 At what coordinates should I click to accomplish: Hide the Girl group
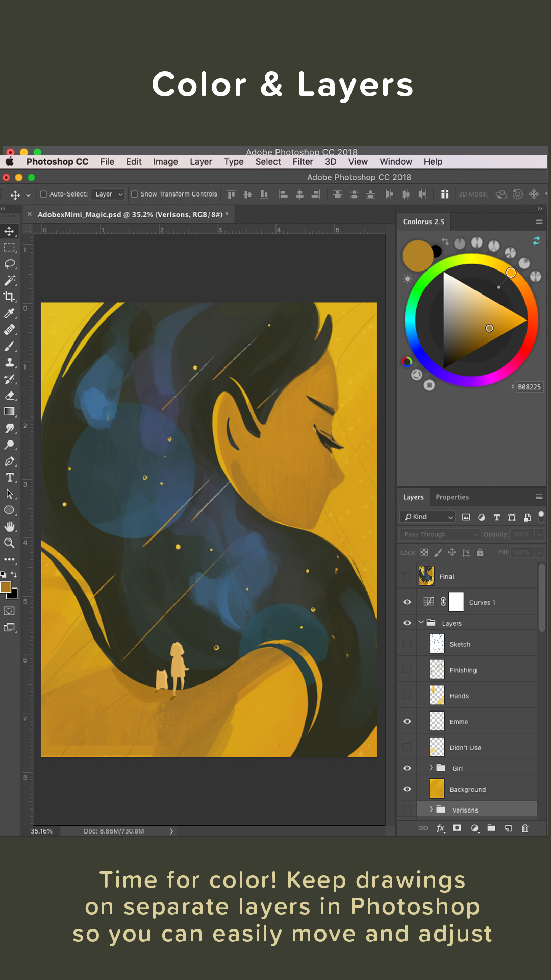tap(407, 768)
